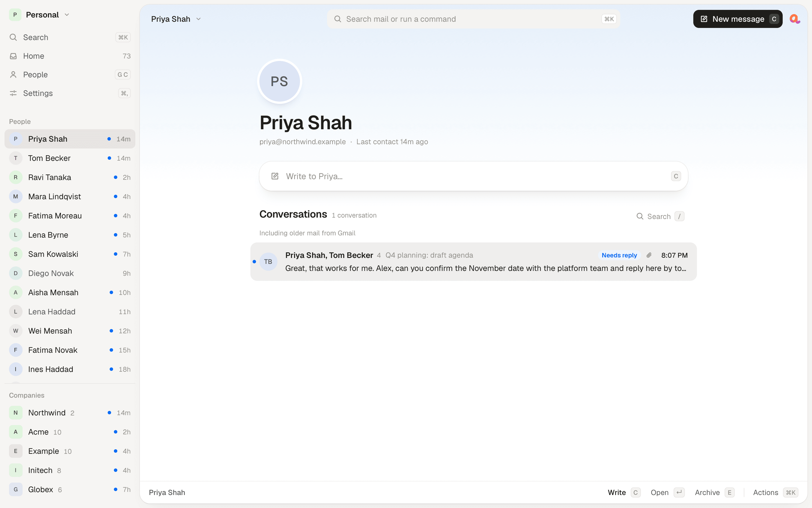Click the P workspace badge next to Personal
This screenshot has height=508, width=812.
[x=15, y=15]
